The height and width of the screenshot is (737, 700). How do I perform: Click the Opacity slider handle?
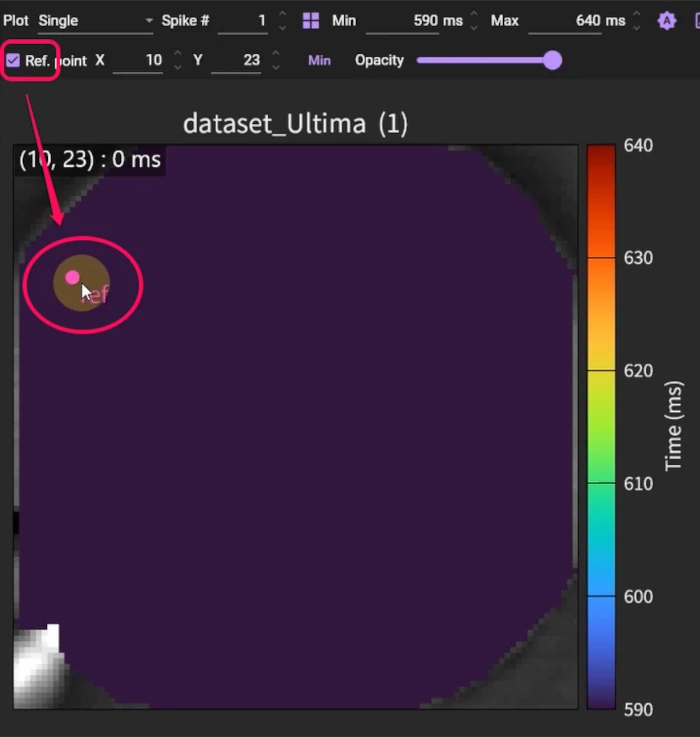click(552, 60)
